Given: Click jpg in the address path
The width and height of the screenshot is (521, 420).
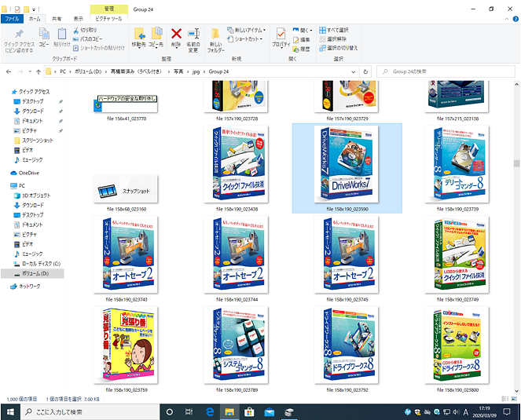Looking at the screenshot, I should point(196,71).
